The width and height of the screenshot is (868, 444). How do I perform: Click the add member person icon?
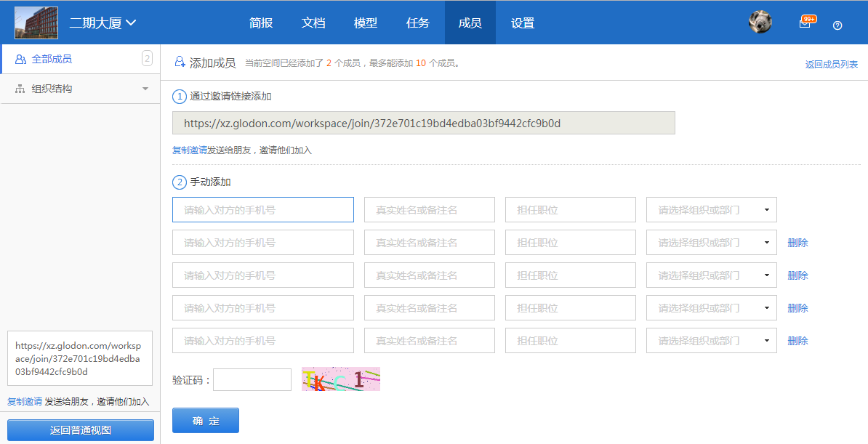click(x=180, y=62)
